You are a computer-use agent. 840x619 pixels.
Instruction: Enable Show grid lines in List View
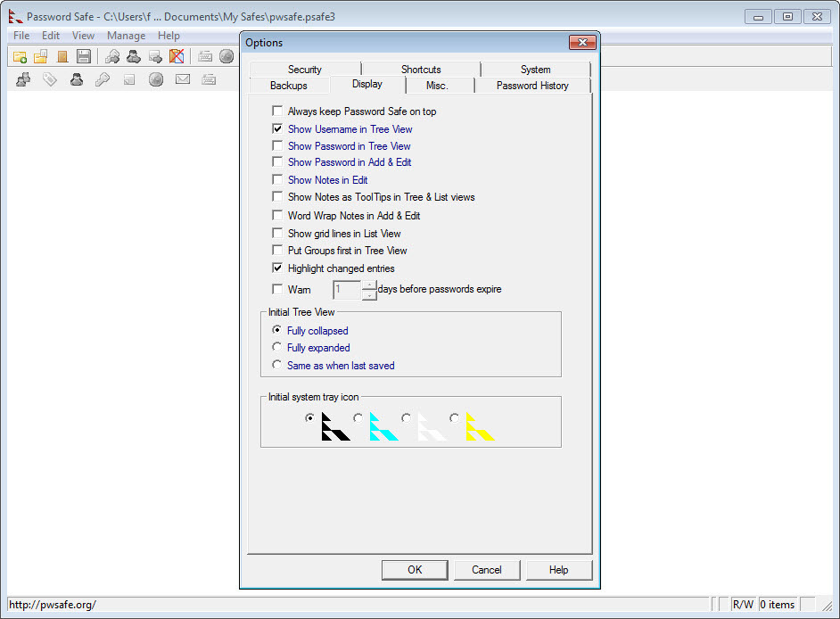(277, 233)
